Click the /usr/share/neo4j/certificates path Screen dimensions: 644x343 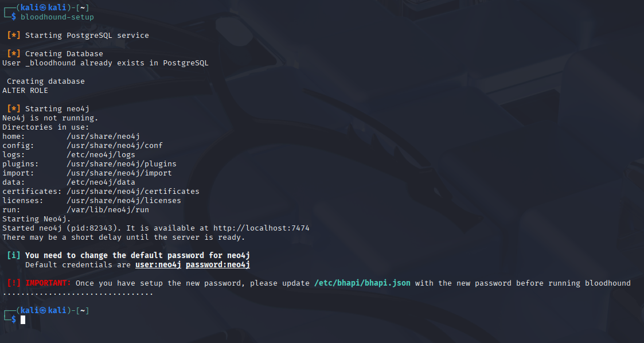coord(133,192)
